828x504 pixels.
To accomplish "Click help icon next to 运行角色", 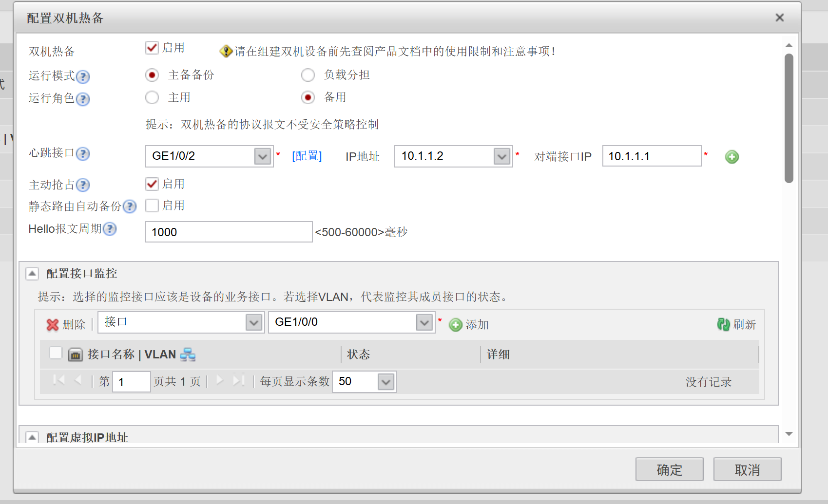I will pyautogui.click(x=83, y=99).
